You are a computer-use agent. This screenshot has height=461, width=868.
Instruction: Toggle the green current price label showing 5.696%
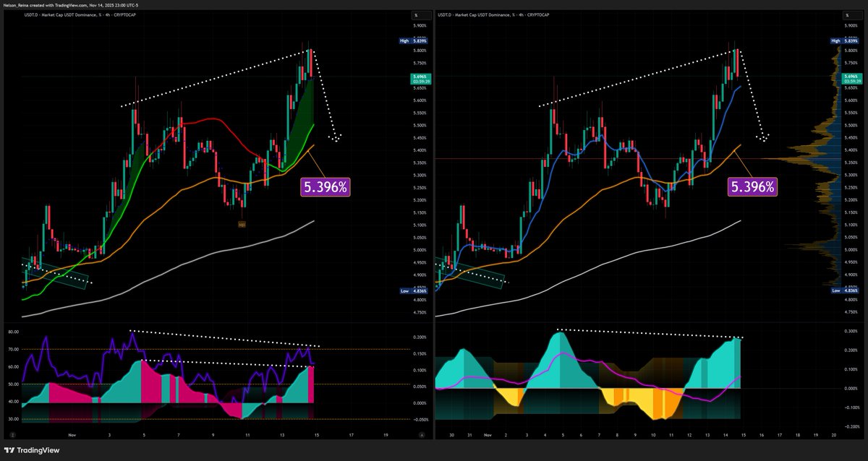(421, 75)
